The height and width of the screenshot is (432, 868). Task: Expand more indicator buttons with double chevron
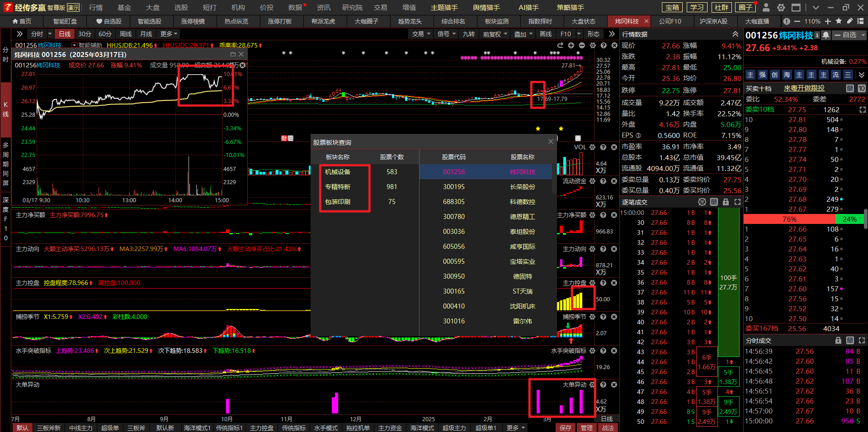(x=861, y=75)
